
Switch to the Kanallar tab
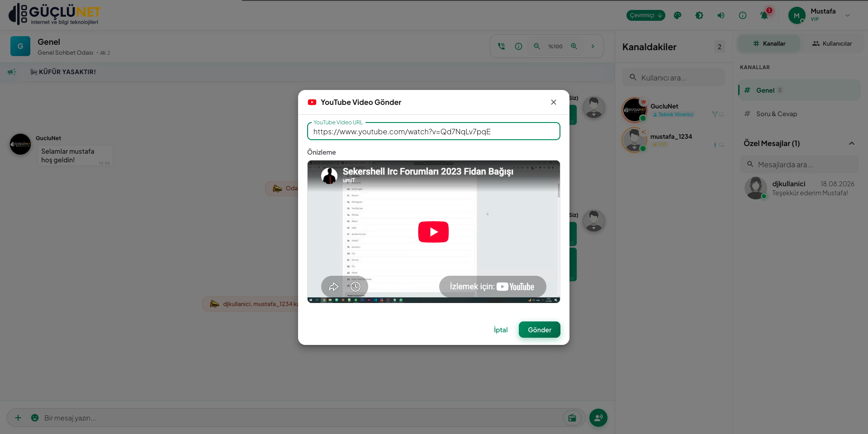tap(769, 44)
